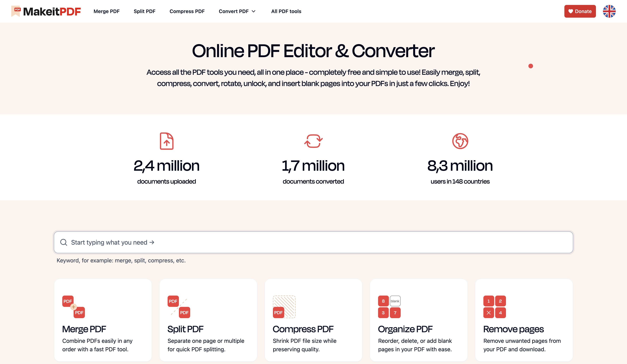Image resolution: width=627 pixels, height=364 pixels.
Task: Expand the Convert PDF chevron arrow
Action: coord(254,11)
